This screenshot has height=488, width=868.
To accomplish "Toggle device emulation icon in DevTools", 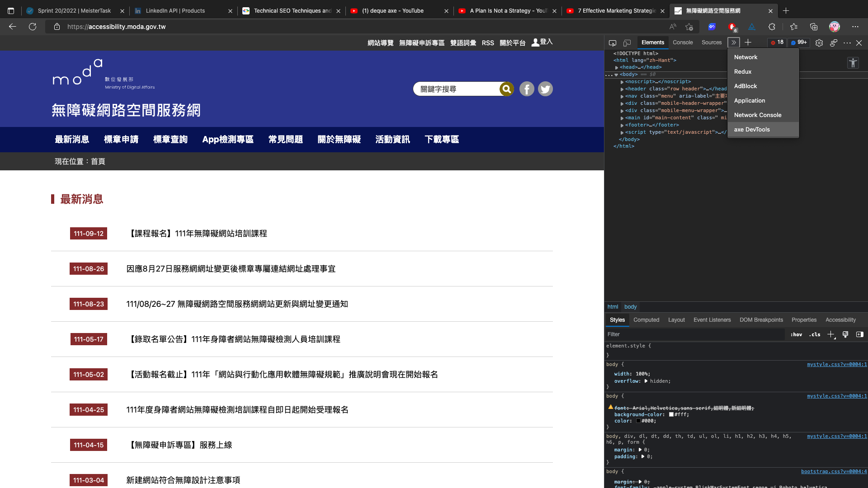I will (x=627, y=43).
